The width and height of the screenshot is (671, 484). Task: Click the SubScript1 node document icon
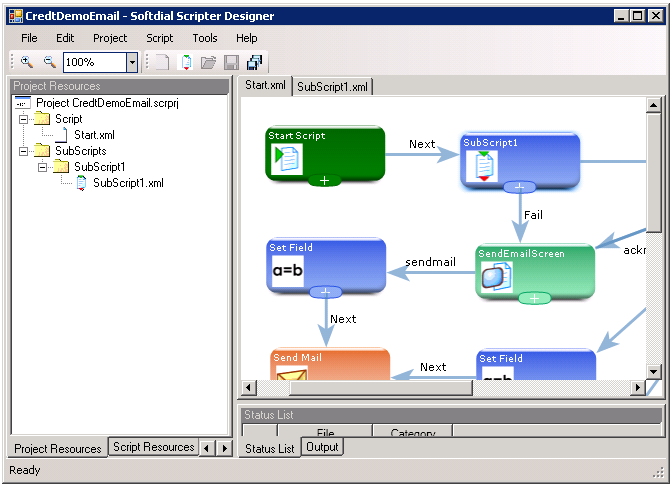482,166
